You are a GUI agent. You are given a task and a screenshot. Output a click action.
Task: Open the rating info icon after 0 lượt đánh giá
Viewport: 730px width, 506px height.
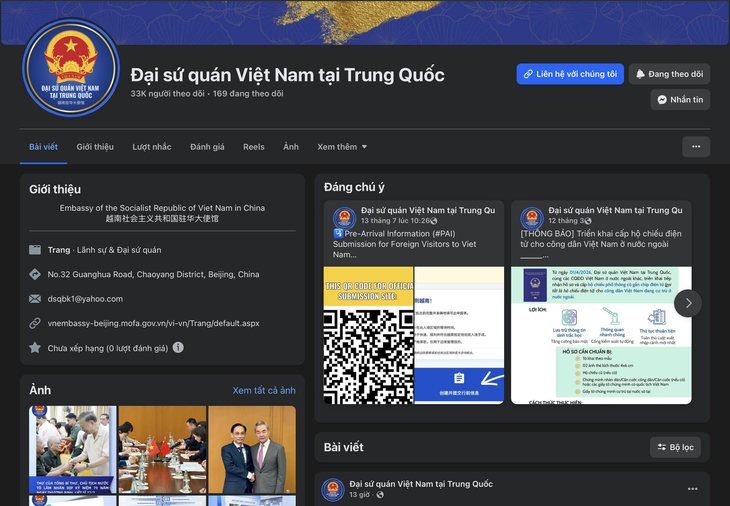[x=178, y=347]
